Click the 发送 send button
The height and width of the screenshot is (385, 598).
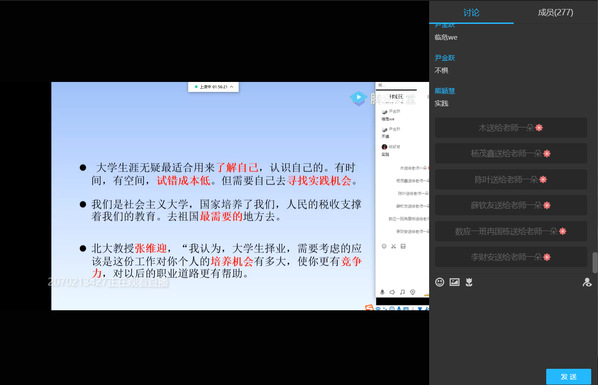tap(568, 377)
